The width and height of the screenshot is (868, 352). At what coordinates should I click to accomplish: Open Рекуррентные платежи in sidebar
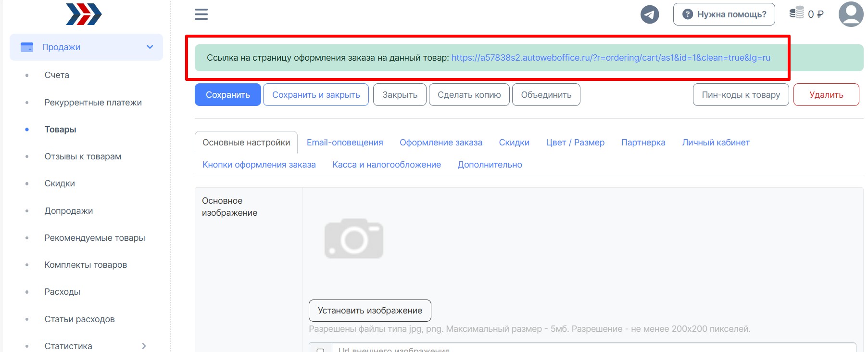coord(93,103)
